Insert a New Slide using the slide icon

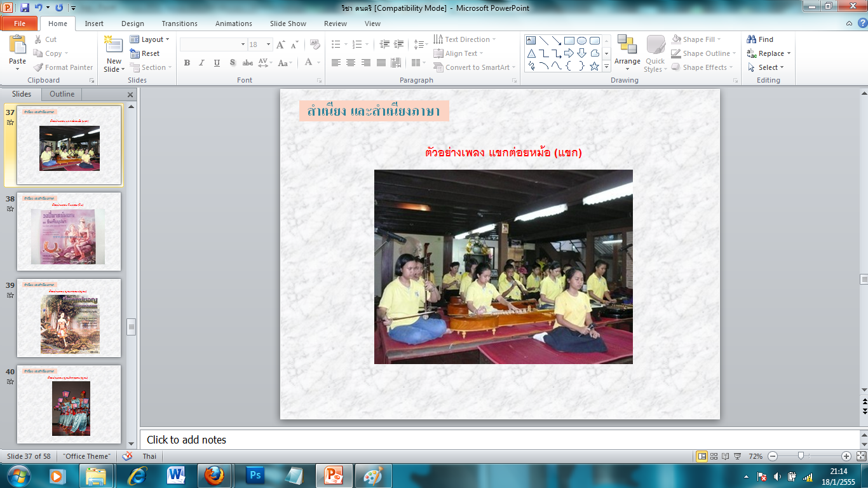[114, 44]
